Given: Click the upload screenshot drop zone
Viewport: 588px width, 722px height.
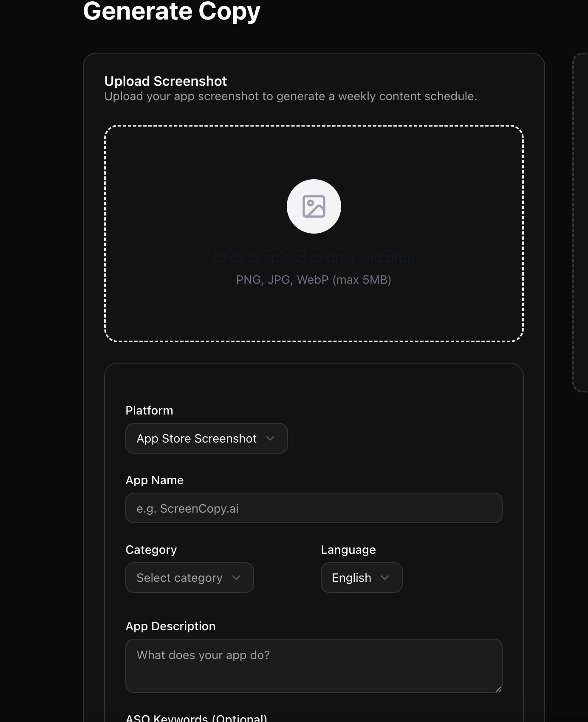Looking at the screenshot, I should click(314, 234).
